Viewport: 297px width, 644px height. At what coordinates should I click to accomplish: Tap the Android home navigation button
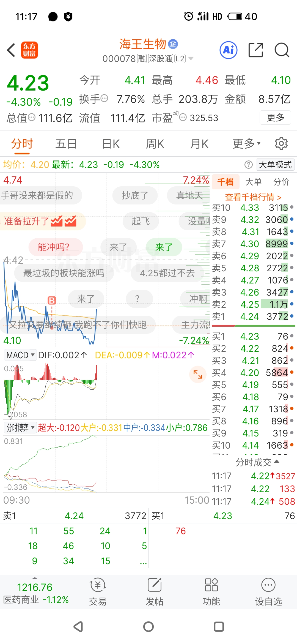click(148, 627)
